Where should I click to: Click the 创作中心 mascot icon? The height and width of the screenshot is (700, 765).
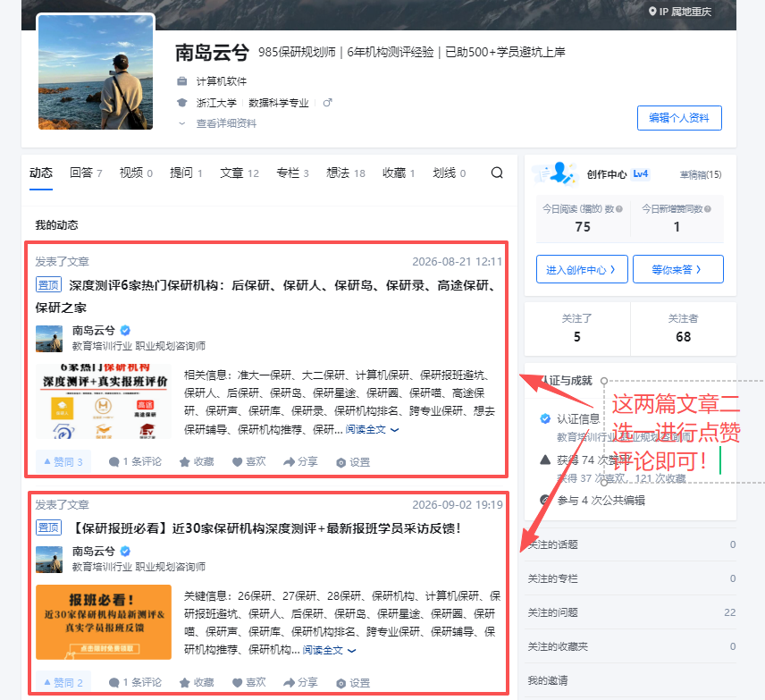point(556,173)
